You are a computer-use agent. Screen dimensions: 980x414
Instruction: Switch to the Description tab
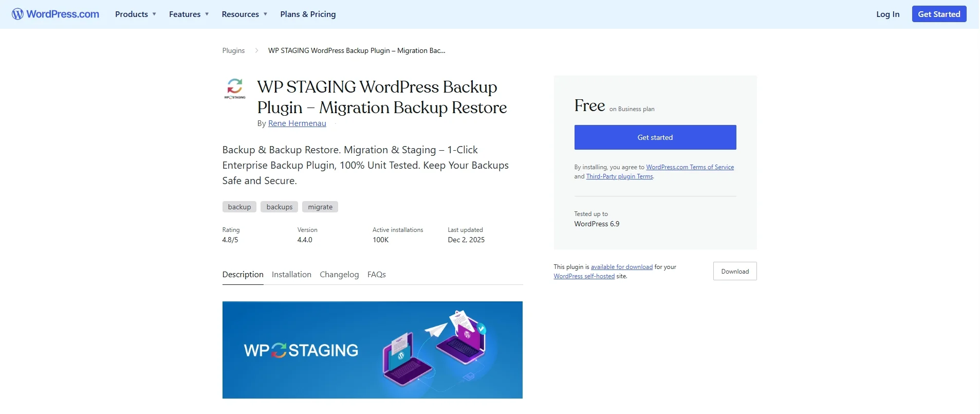point(243,275)
